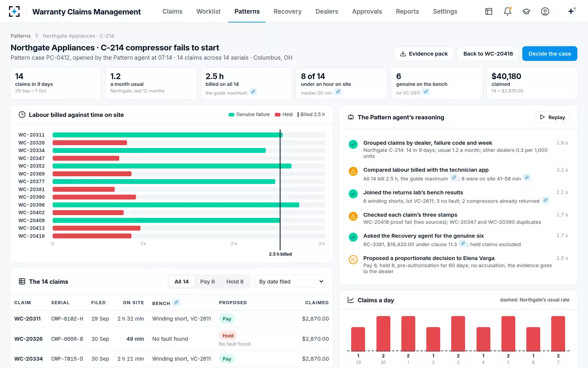Go to the Recovery tab
This screenshot has height=368, width=588.
[287, 11]
